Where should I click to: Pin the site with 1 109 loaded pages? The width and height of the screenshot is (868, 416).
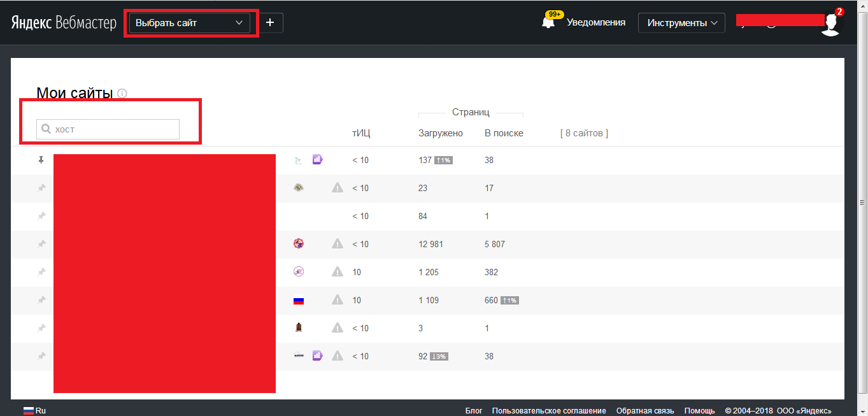coord(41,300)
